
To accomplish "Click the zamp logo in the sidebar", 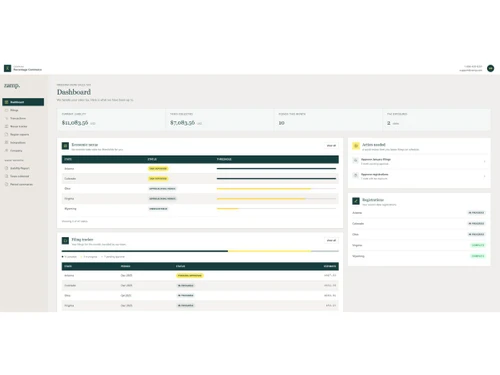I will pos(12,86).
